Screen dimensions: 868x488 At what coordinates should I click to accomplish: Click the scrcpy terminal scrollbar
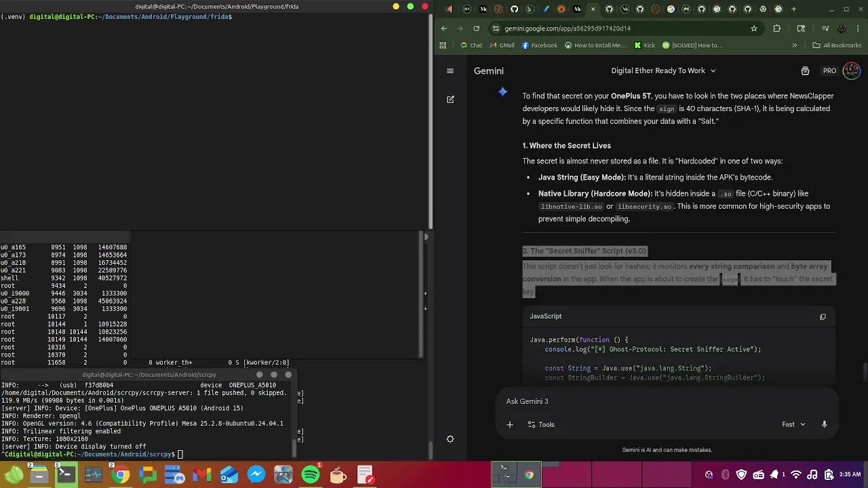pos(294,448)
